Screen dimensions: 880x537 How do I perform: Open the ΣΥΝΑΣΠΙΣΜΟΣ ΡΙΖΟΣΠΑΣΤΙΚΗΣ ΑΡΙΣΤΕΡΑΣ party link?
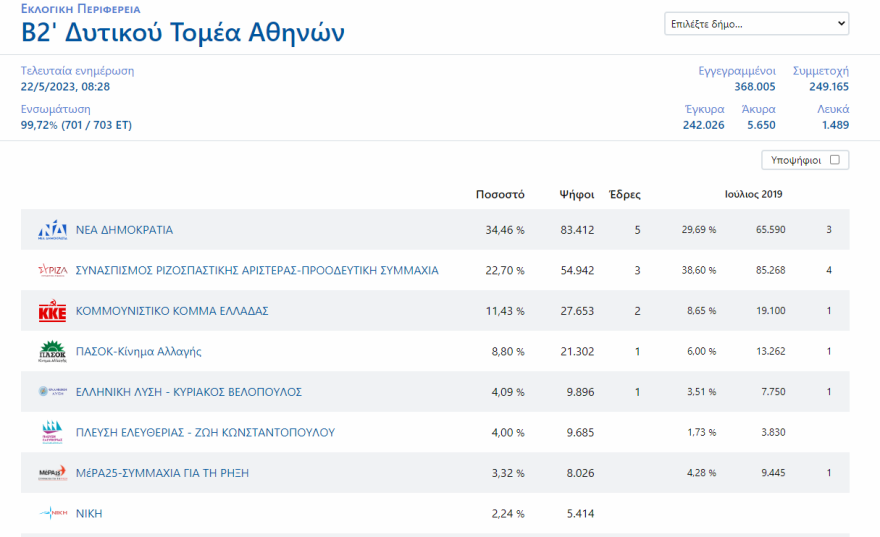tap(257, 270)
